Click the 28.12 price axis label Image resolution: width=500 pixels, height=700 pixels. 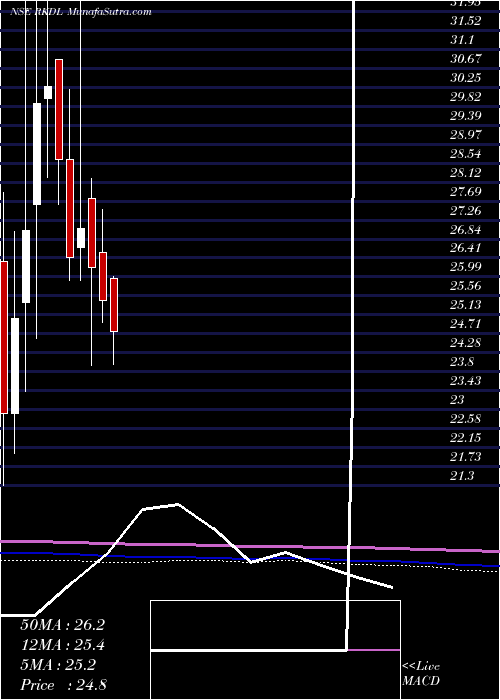(x=466, y=172)
